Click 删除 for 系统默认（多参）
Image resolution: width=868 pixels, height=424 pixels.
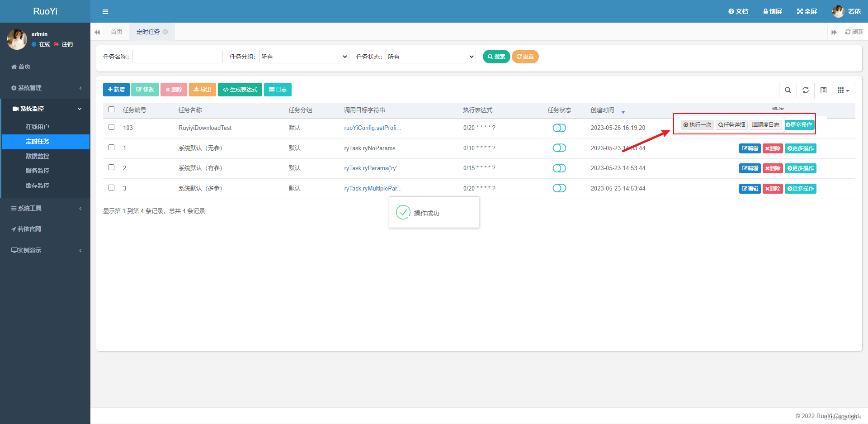773,189
